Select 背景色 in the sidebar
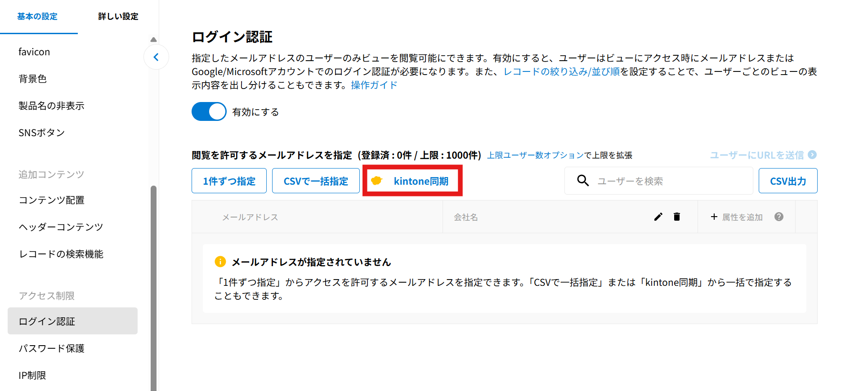Screen dimensions: 868x391 pyautogui.click(x=32, y=79)
